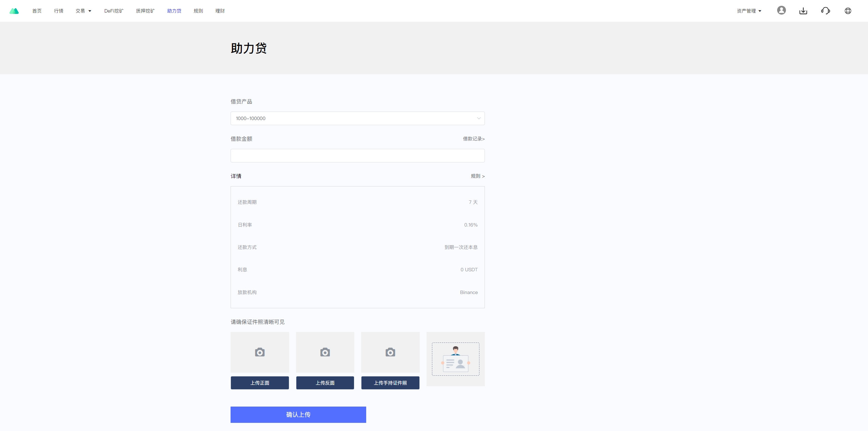The image size is (868, 431).
Task: Open 理财 in the navigation bar
Action: click(220, 11)
